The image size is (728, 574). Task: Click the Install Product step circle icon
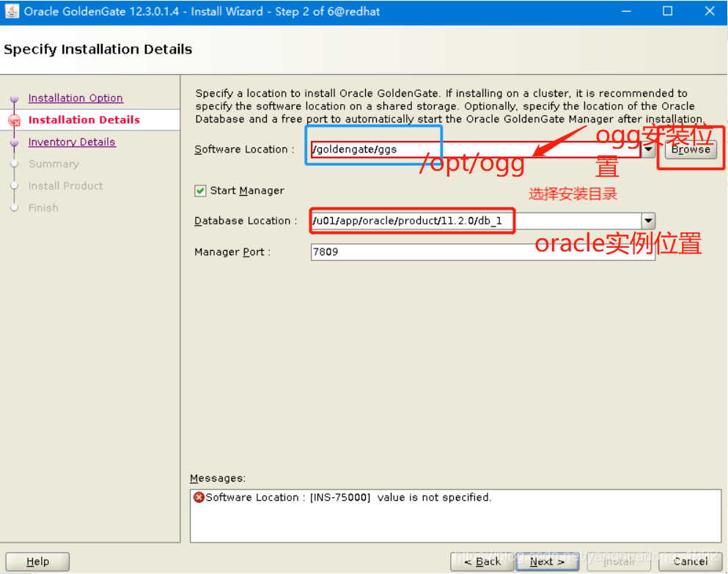(15, 185)
